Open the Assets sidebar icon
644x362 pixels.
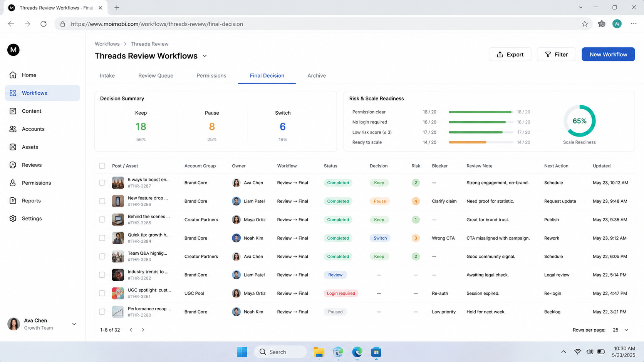(x=13, y=147)
